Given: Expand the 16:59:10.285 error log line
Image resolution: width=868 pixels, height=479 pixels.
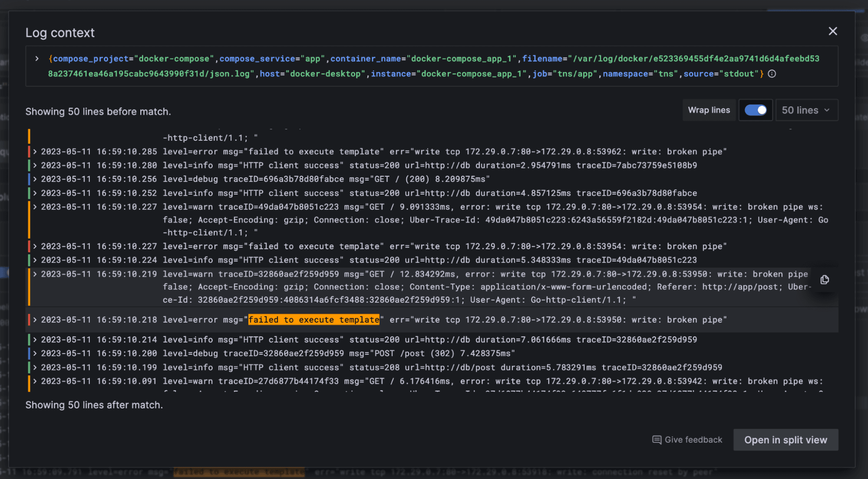Looking at the screenshot, I should (x=35, y=152).
